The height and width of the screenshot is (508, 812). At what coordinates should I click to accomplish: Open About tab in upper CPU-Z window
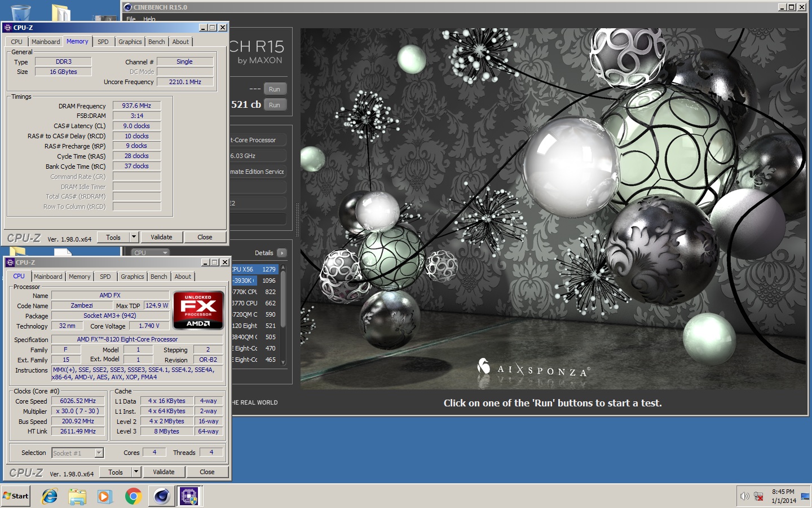180,42
